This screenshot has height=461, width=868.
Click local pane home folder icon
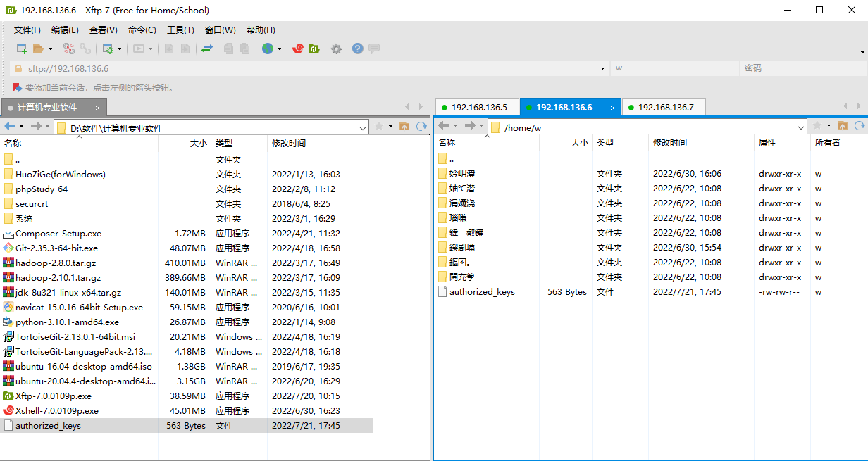404,126
